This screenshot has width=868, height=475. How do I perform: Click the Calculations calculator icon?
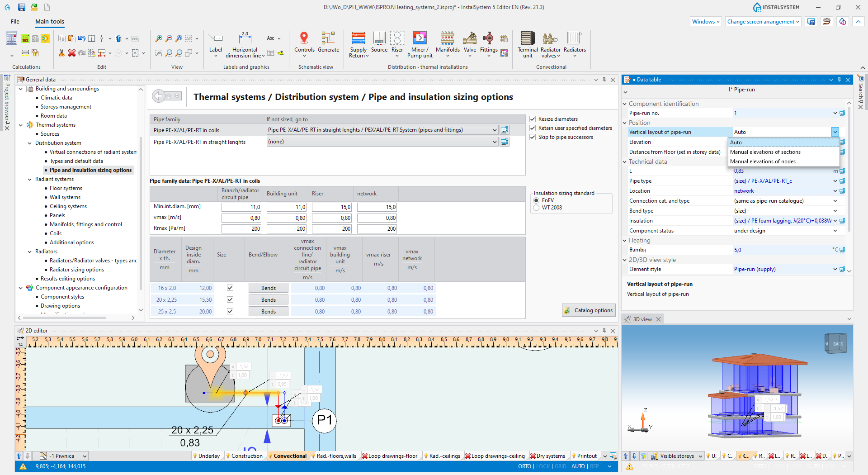(11, 38)
